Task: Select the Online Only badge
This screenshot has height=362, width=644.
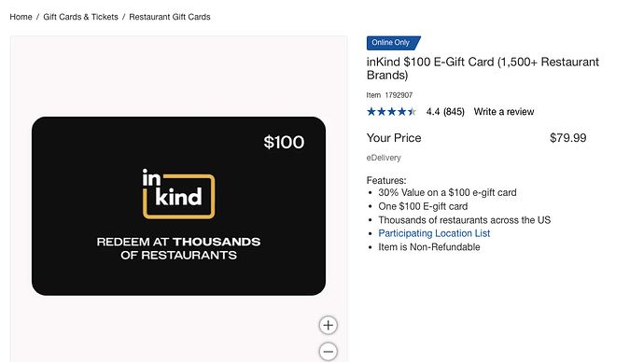Action: [x=393, y=43]
